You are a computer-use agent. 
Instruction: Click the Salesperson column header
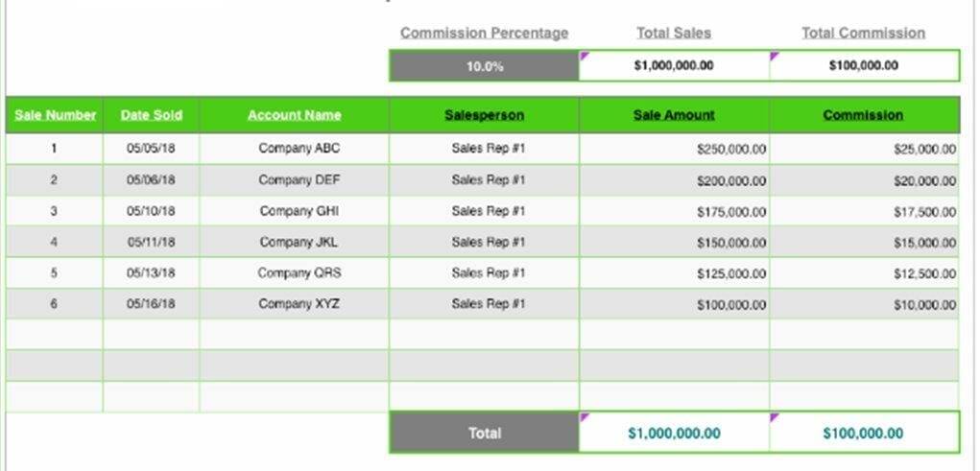point(484,115)
